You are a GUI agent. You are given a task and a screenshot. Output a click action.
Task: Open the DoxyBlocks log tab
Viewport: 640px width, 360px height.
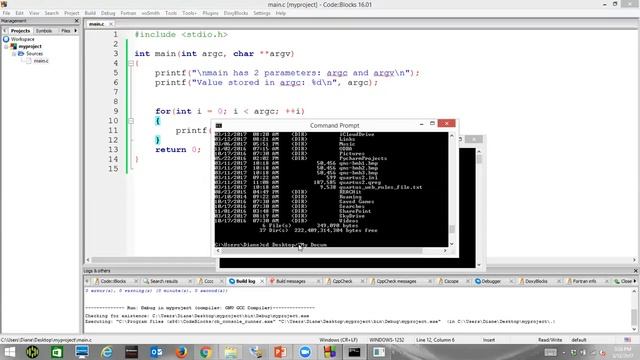point(536,281)
